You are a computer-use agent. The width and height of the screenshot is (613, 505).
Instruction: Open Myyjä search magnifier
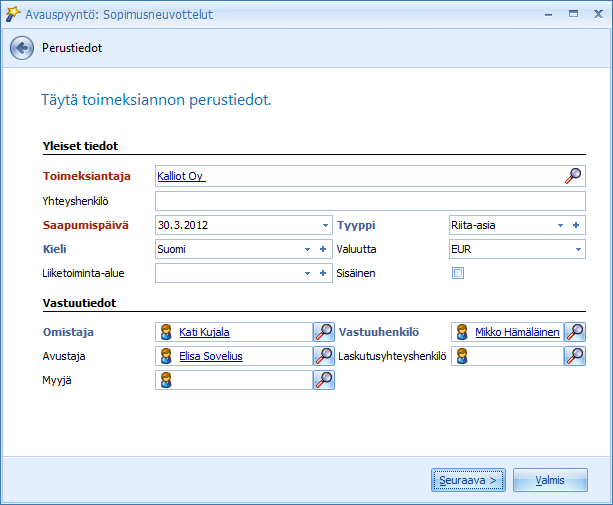click(324, 380)
